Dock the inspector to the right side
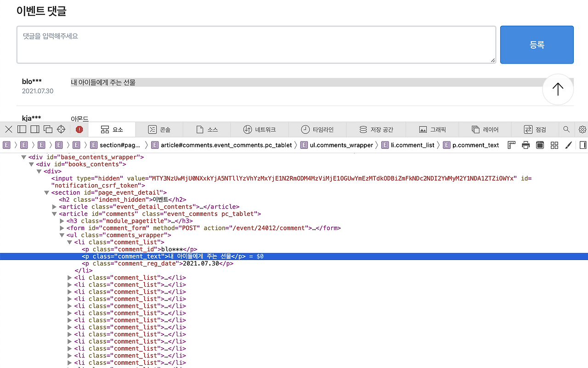 coord(34,130)
